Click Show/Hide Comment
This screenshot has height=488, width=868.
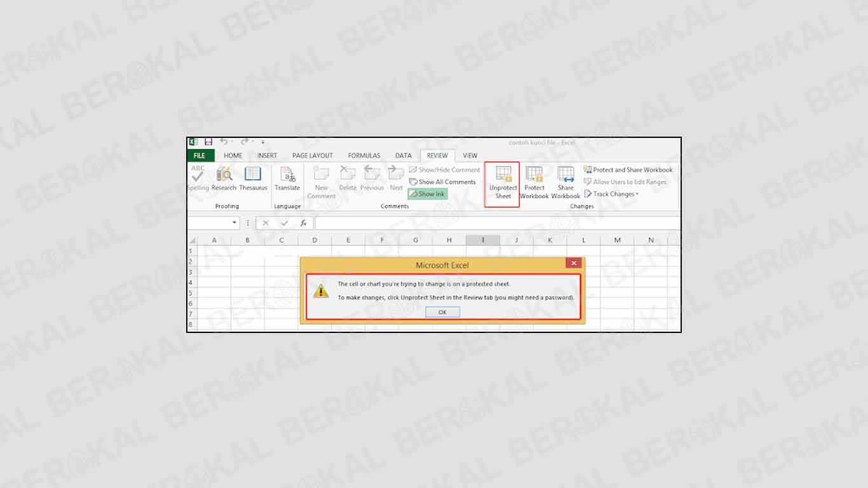444,170
